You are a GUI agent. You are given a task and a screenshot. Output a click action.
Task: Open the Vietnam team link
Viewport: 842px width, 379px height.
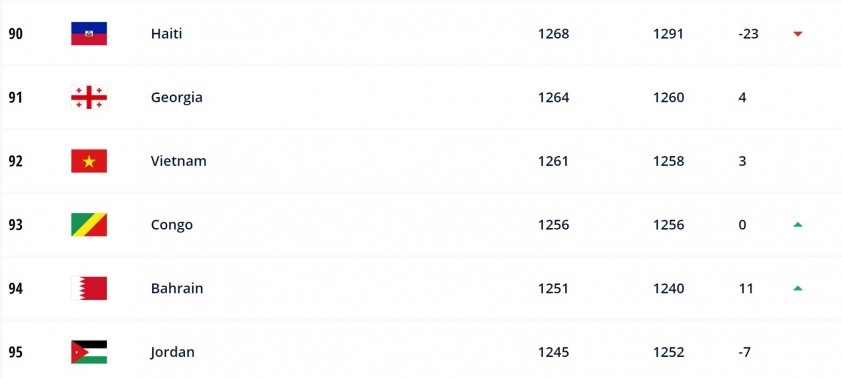[179, 161]
